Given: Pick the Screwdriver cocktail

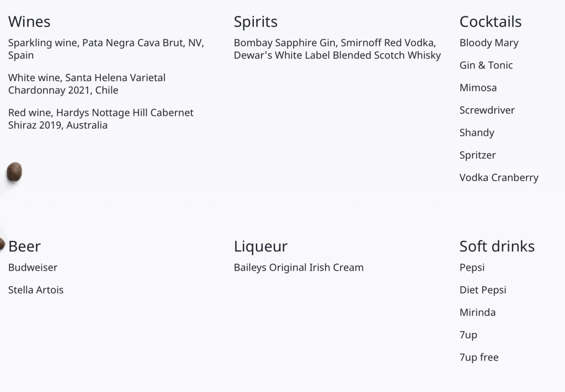Looking at the screenshot, I should (x=487, y=110).
